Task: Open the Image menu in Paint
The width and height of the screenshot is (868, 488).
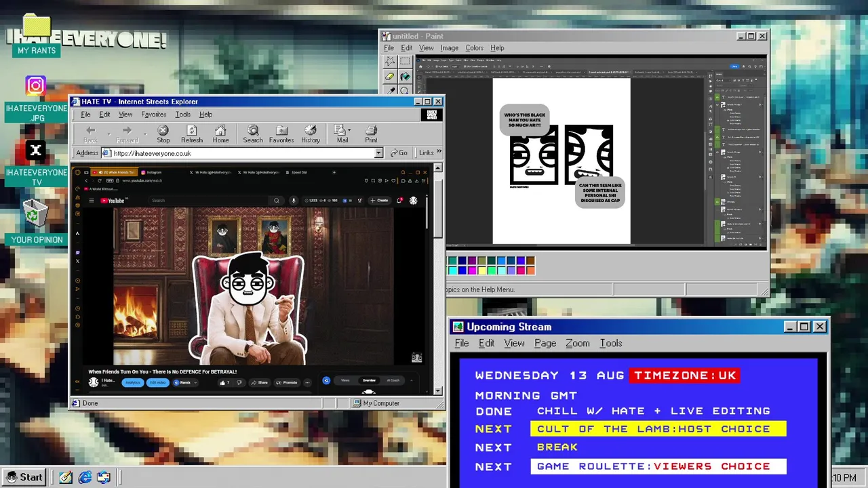Action: pos(449,48)
